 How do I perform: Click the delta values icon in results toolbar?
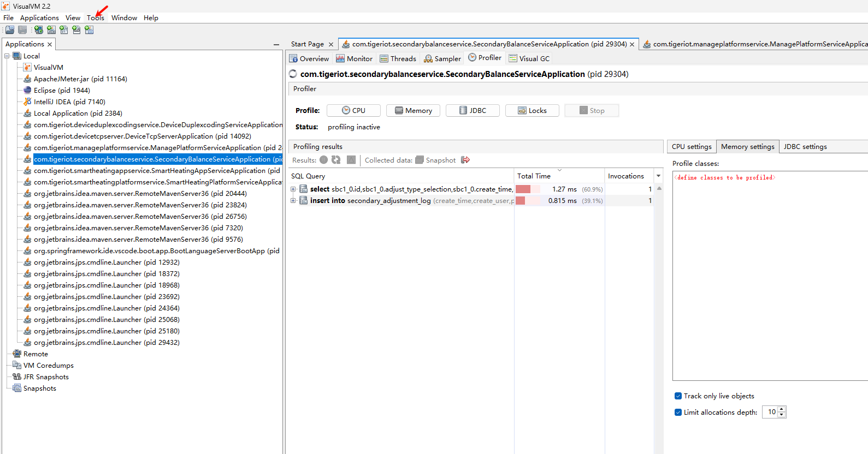pos(351,160)
